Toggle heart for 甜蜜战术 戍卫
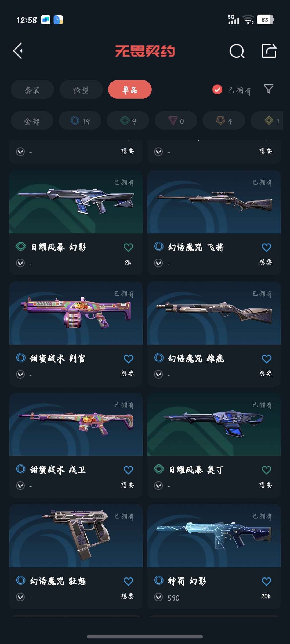Image resolution: width=290 pixels, height=644 pixels. [128, 470]
